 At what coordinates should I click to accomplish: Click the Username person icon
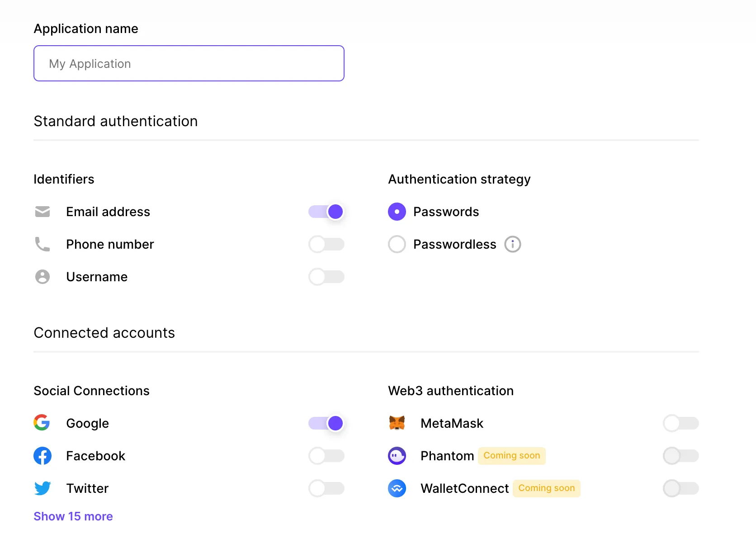click(42, 277)
